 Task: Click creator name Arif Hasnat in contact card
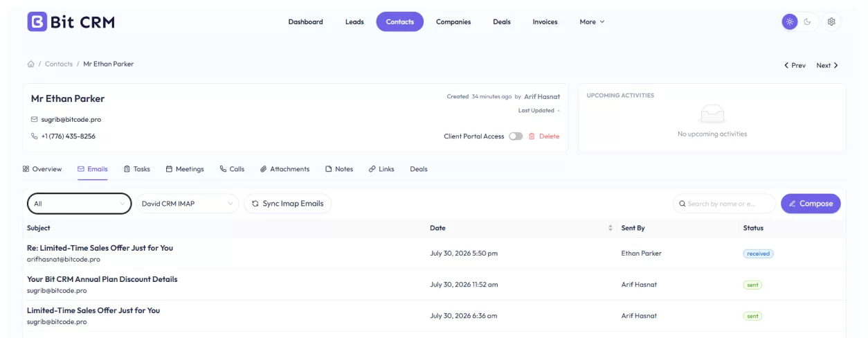click(542, 96)
